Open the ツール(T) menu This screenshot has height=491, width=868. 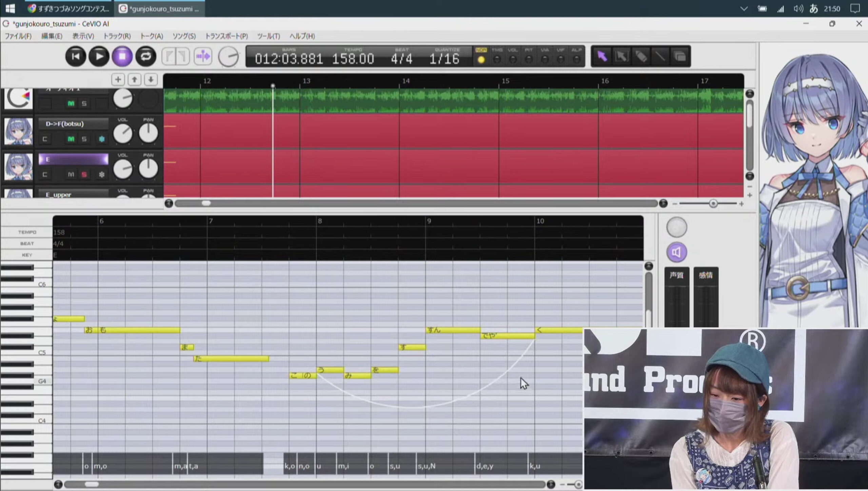pyautogui.click(x=269, y=36)
